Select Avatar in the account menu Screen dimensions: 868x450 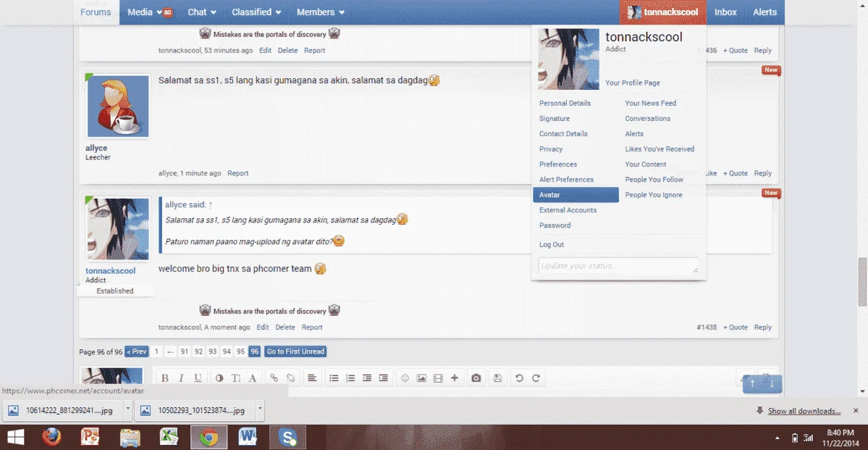[576, 195]
